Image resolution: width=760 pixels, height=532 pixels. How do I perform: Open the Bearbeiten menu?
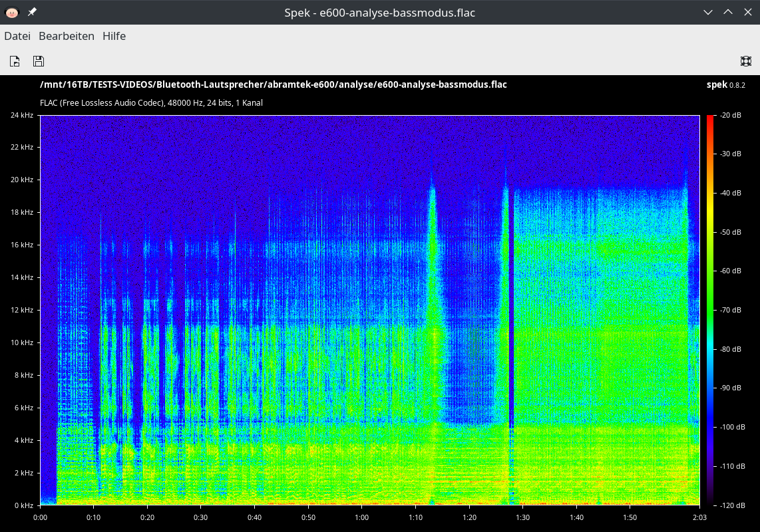pos(67,37)
